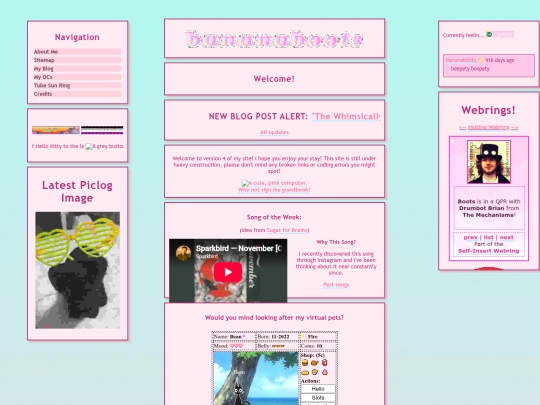Go to prev Self-Insert Webring site

(x=470, y=237)
